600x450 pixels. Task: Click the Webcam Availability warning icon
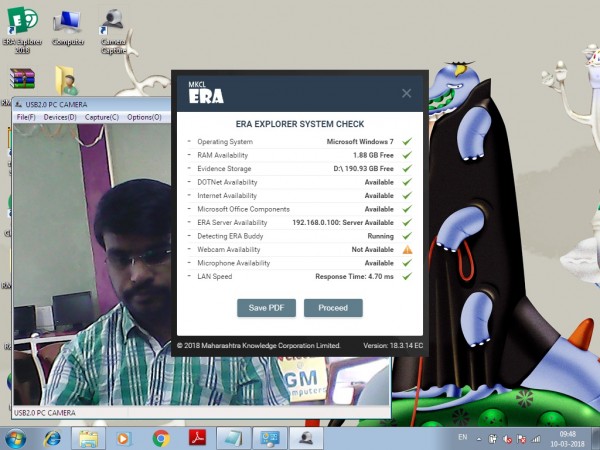coord(407,250)
